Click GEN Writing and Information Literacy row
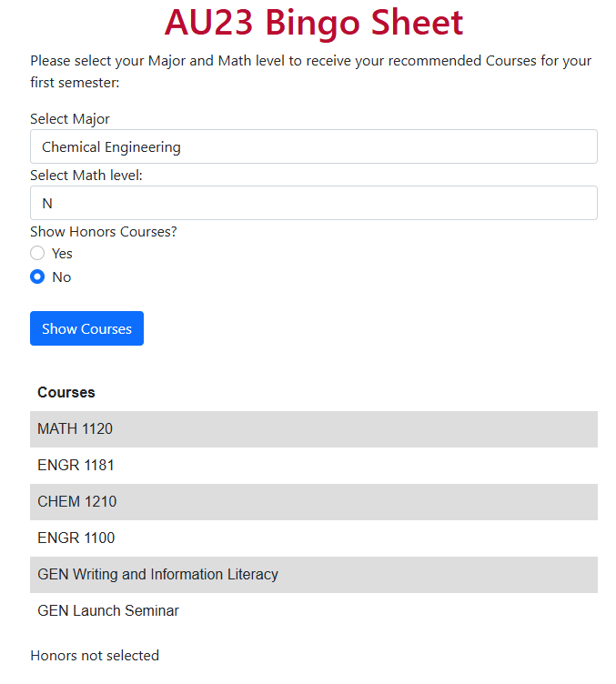Screen dimensions: 616x684 point(314,575)
